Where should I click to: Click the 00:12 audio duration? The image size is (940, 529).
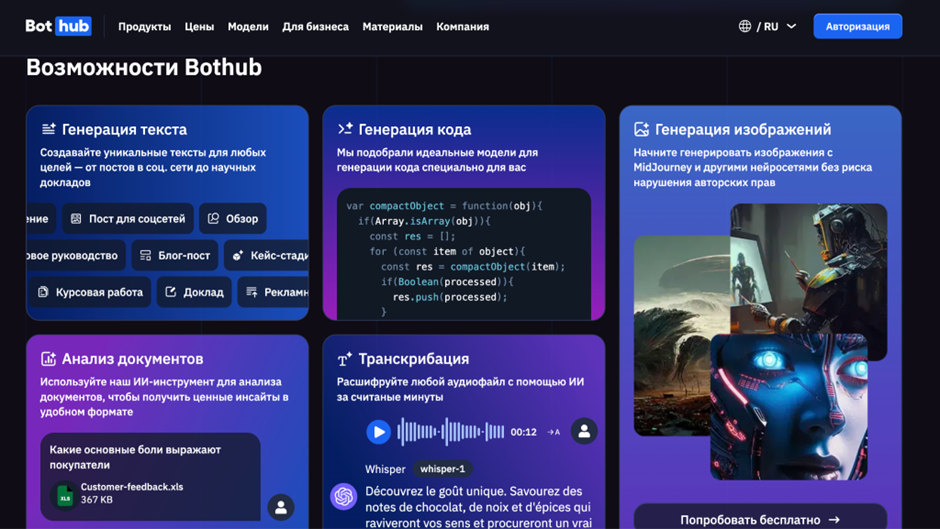[523, 432]
